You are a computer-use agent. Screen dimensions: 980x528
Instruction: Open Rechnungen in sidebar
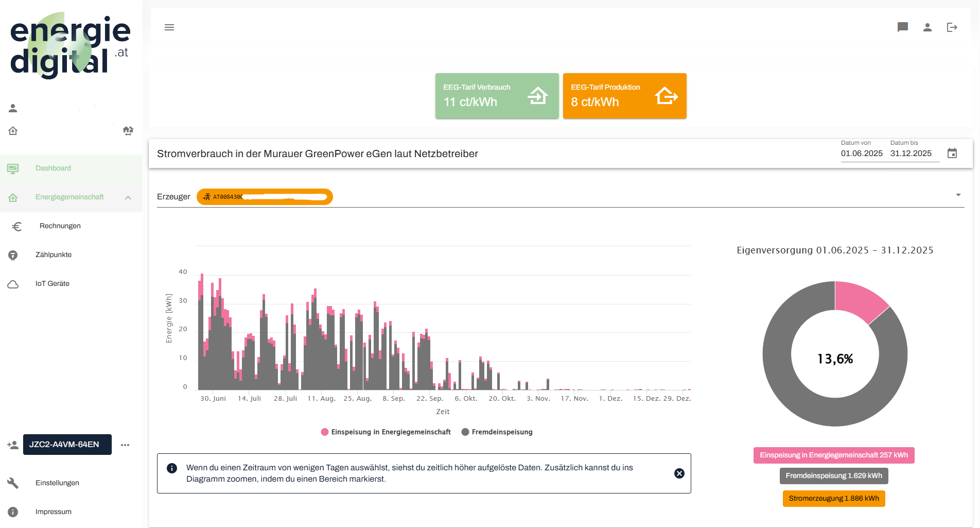tap(60, 226)
